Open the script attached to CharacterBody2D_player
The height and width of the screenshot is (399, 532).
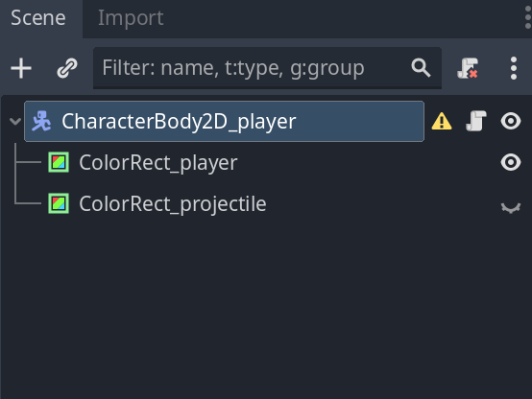[476, 121]
